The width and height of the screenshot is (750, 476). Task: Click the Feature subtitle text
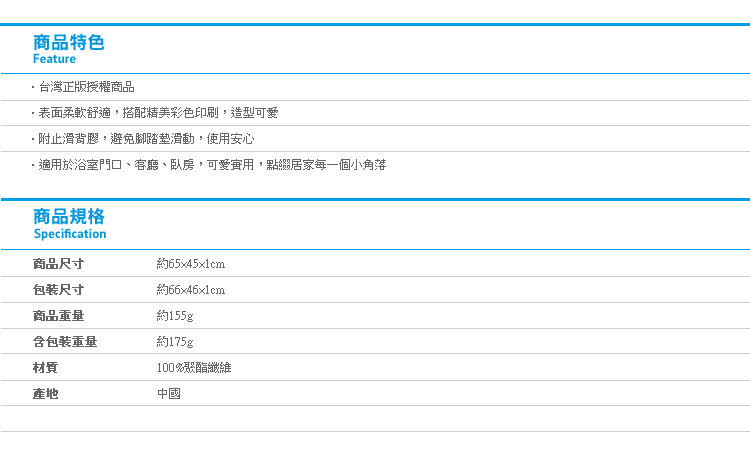[x=54, y=59]
